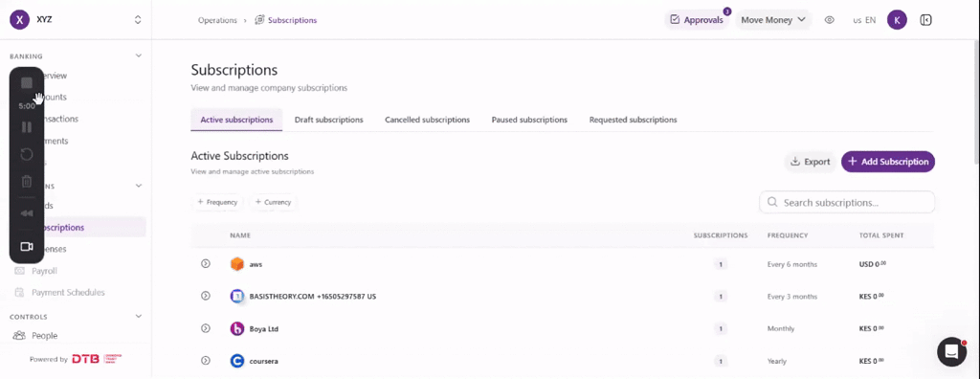Add a Currency filter
Screen dimensions: 980x379
(x=273, y=202)
